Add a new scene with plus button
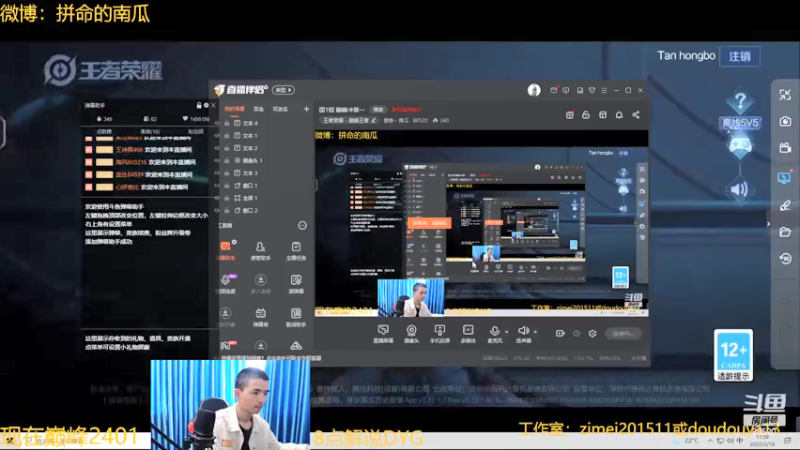 click(x=306, y=109)
